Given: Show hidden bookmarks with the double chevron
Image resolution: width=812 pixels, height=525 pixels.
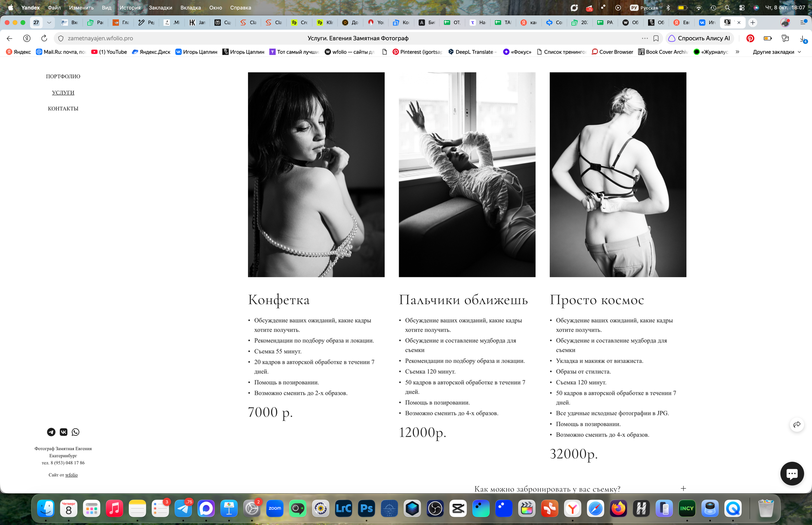Looking at the screenshot, I should [737, 52].
